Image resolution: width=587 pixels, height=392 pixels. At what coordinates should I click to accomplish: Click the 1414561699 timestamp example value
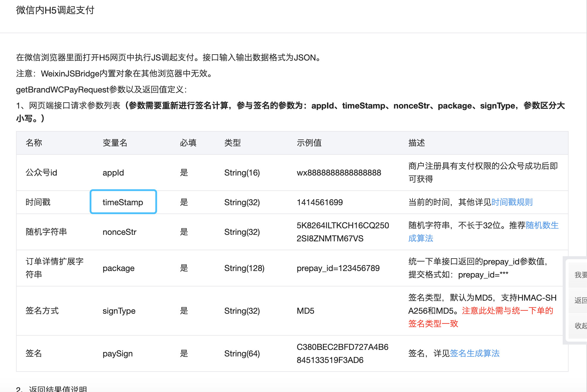[x=320, y=202]
